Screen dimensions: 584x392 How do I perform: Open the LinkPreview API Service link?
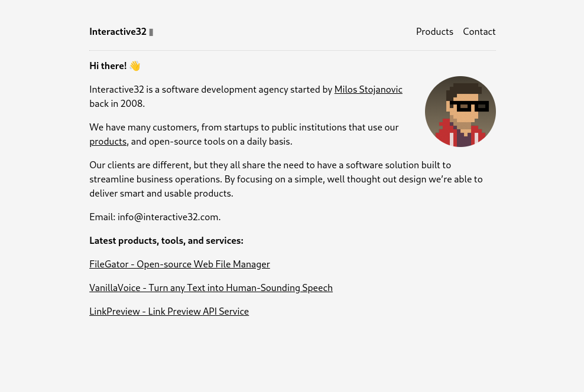(x=169, y=312)
